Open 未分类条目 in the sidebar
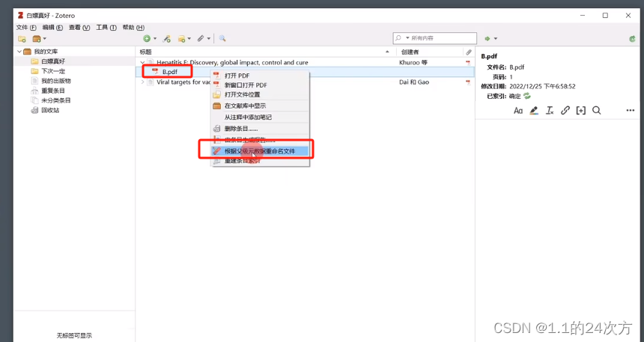 tap(56, 100)
